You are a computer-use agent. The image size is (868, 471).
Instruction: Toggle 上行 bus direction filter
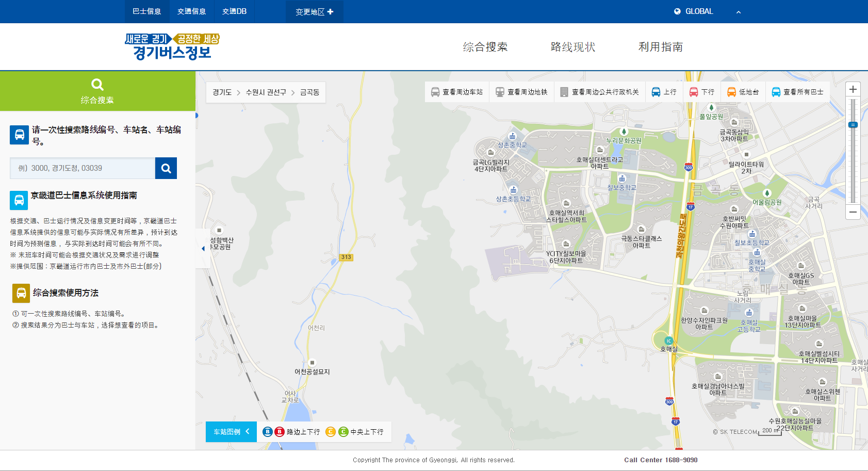[663, 92]
